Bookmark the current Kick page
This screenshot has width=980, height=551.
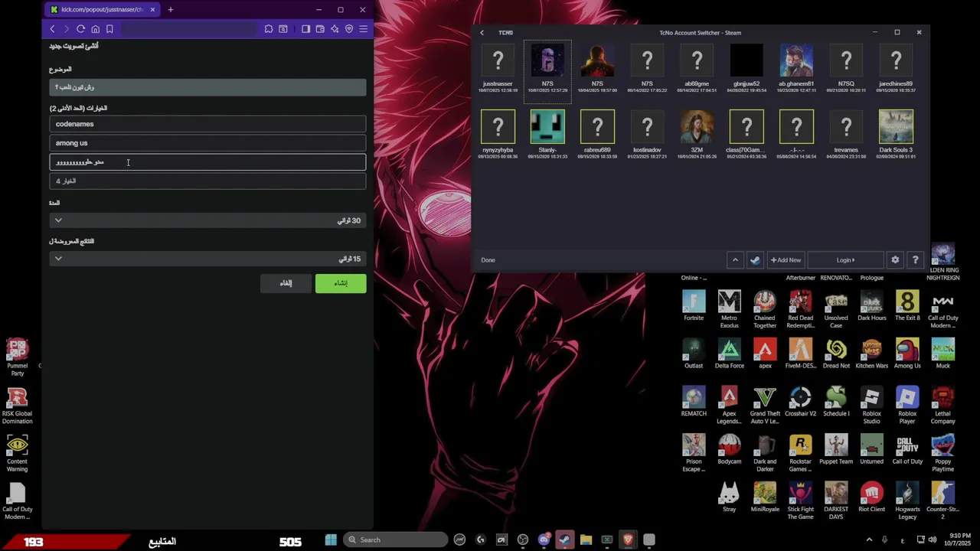point(109,29)
